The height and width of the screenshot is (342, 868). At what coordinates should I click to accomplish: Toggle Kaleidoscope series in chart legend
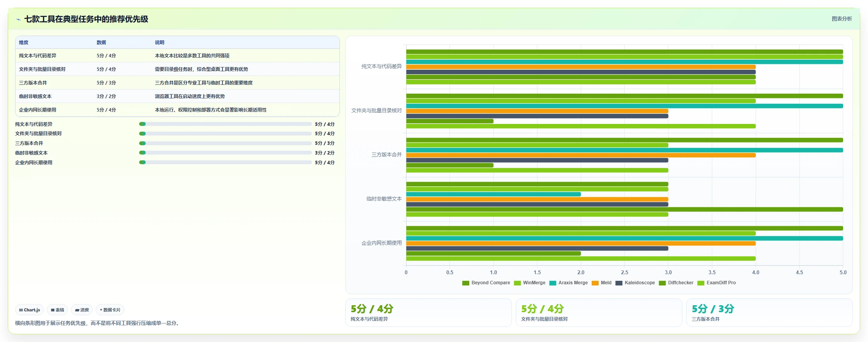tap(635, 283)
